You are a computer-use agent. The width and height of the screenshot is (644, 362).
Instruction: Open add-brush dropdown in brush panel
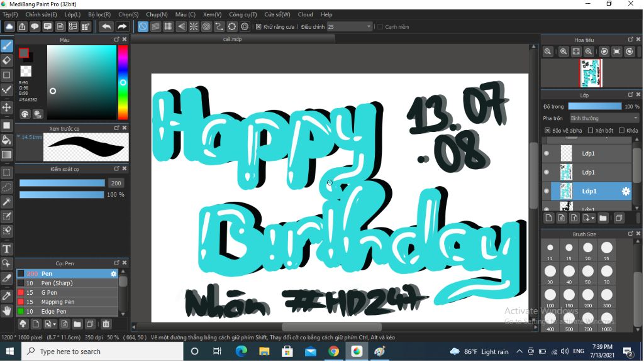tap(50, 324)
